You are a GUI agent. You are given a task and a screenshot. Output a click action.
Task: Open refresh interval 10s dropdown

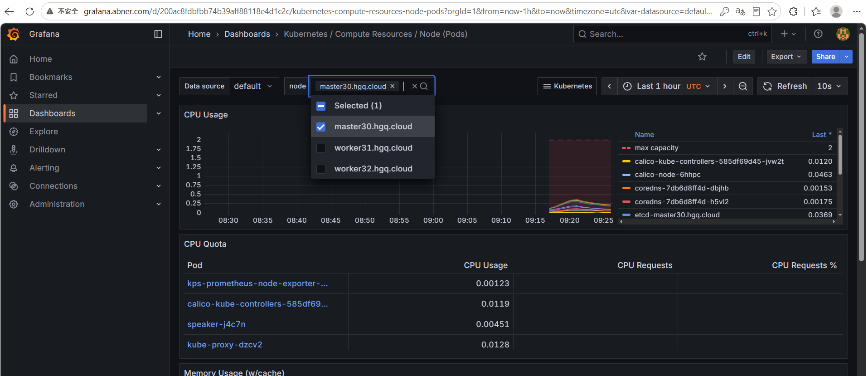829,86
